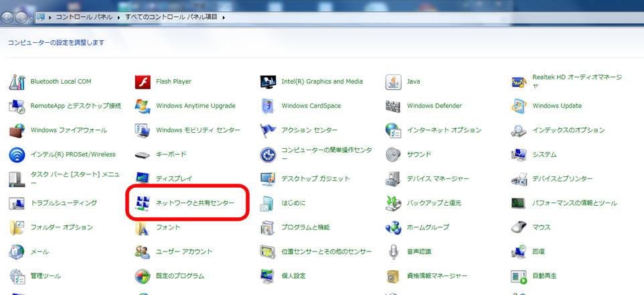Open プログラムと機能 link

[305, 227]
